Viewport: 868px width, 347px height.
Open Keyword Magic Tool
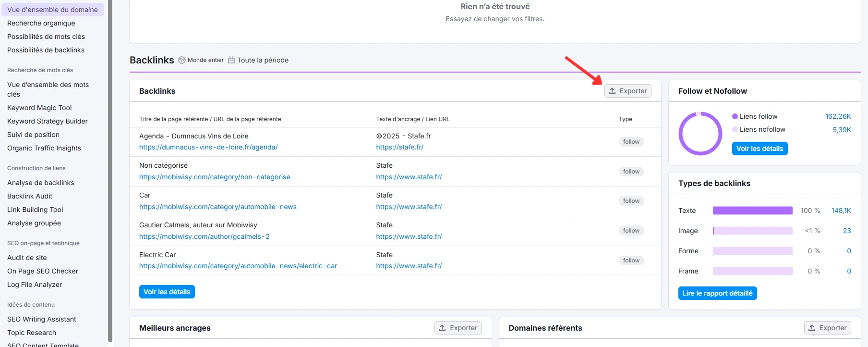[x=39, y=108]
